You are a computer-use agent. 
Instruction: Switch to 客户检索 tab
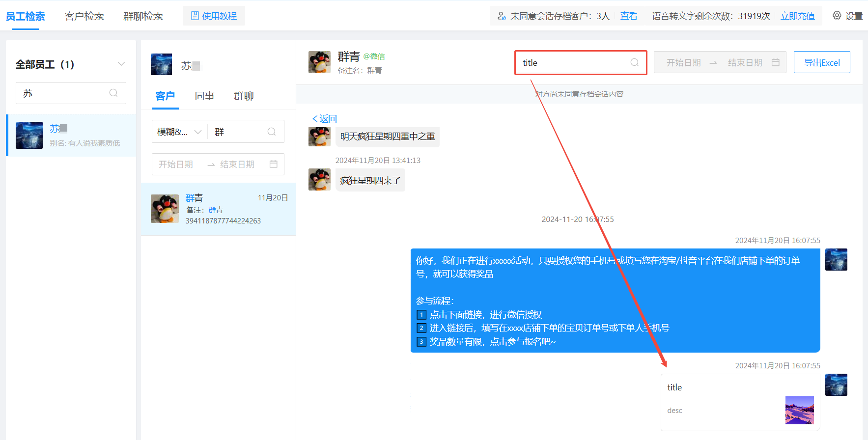(84, 16)
